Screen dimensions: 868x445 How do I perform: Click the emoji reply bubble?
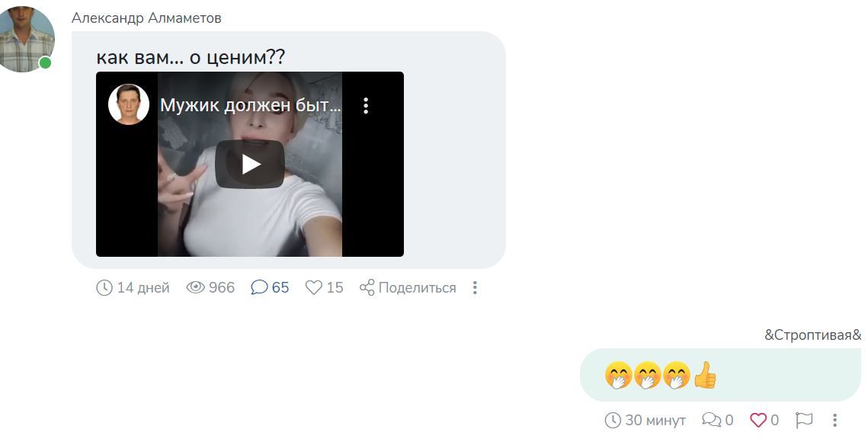721,375
